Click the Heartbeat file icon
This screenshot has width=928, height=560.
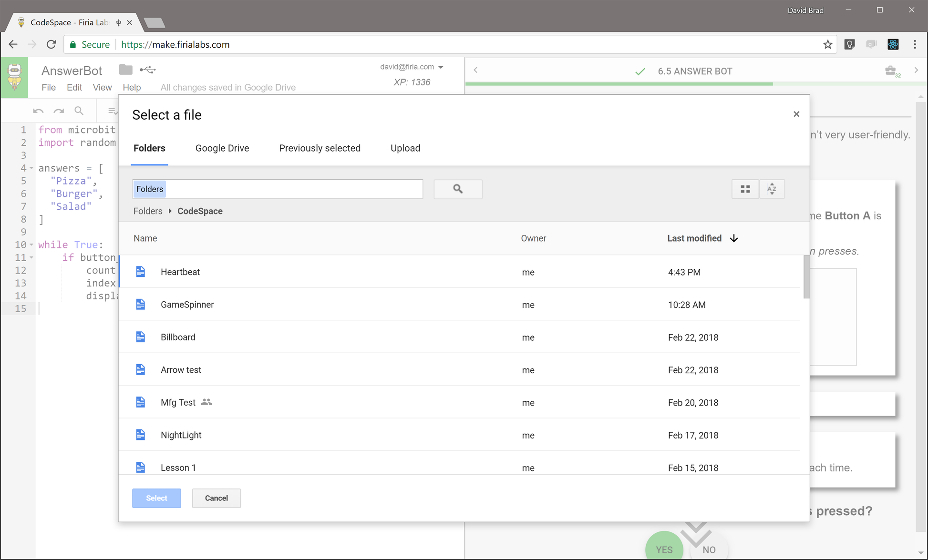pos(140,272)
